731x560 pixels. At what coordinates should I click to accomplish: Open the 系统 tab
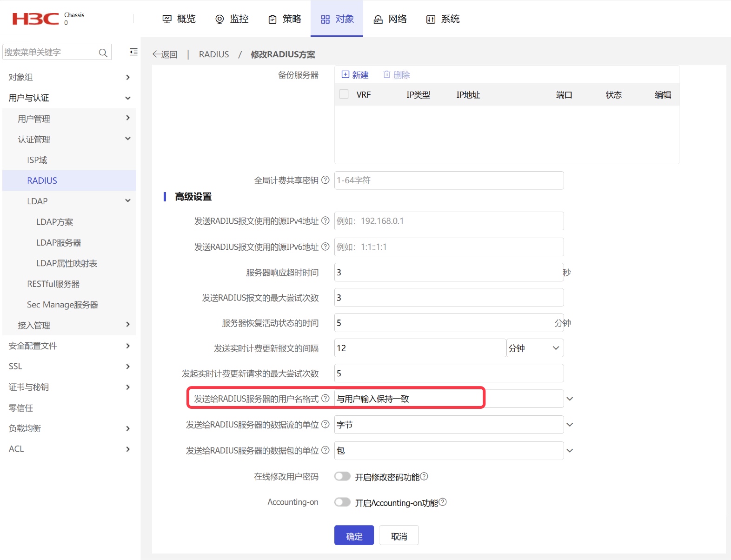tap(443, 19)
